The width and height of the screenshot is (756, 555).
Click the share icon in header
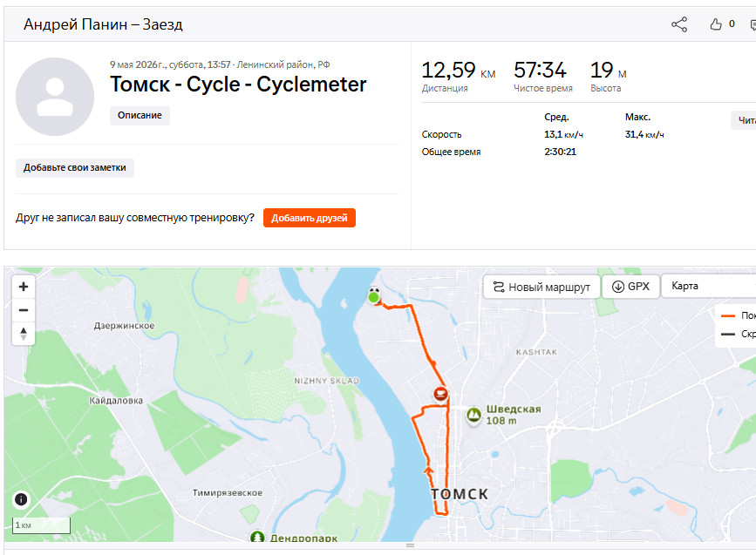click(679, 24)
